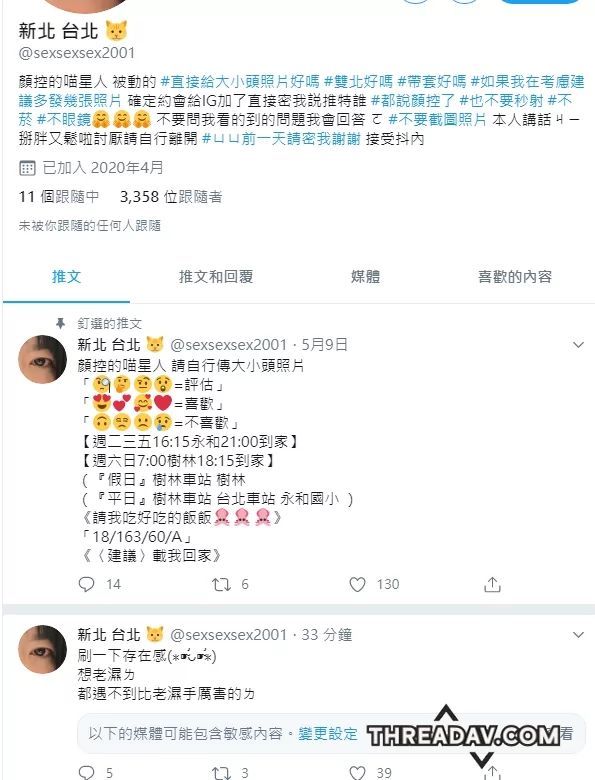The image size is (595, 780).
Task: Open the 3,358 位跟隨者 list
Action: pos(171,197)
